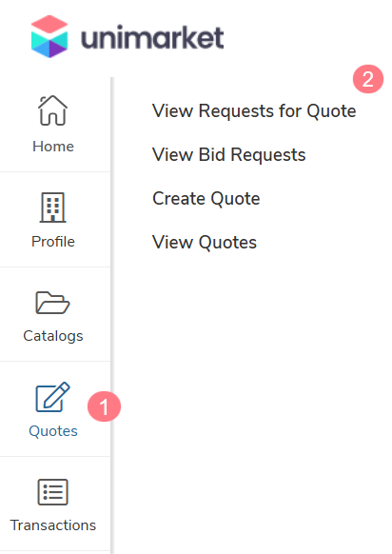Open View Requests for Quote

click(254, 111)
